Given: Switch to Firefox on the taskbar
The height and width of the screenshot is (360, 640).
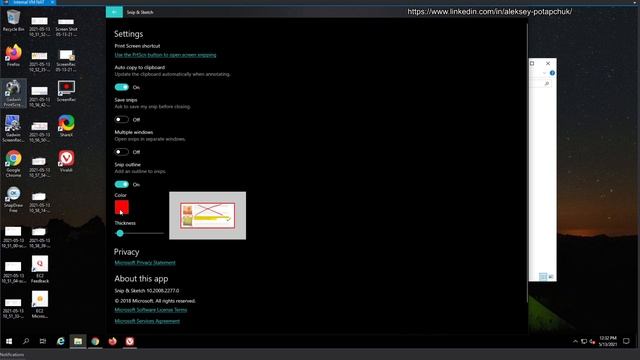Looking at the screenshot, I should click(x=113, y=341).
